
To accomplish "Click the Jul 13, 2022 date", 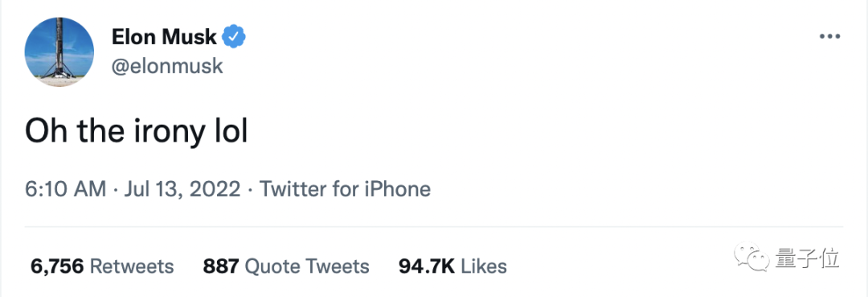I will [182, 189].
